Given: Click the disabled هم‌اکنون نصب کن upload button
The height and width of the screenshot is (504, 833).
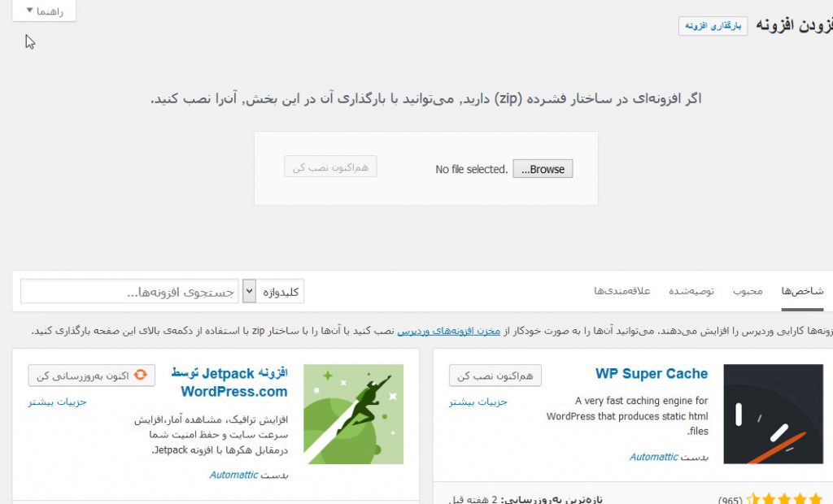Looking at the screenshot, I should pos(330,167).
